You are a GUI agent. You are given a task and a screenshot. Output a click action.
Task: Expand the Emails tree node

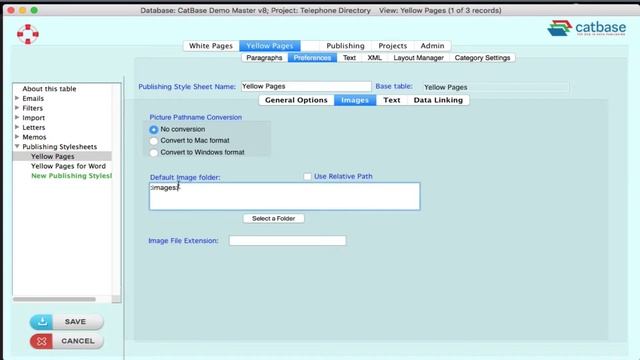[17, 98]
